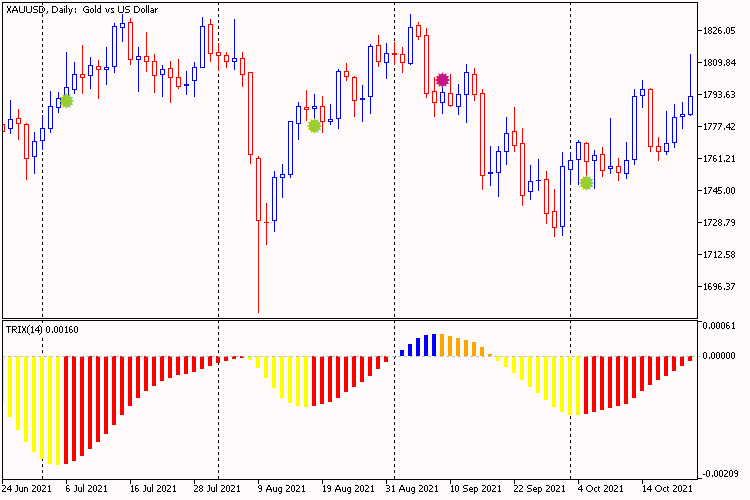Click the 1728.79 price label

click(x=719, y=222)
